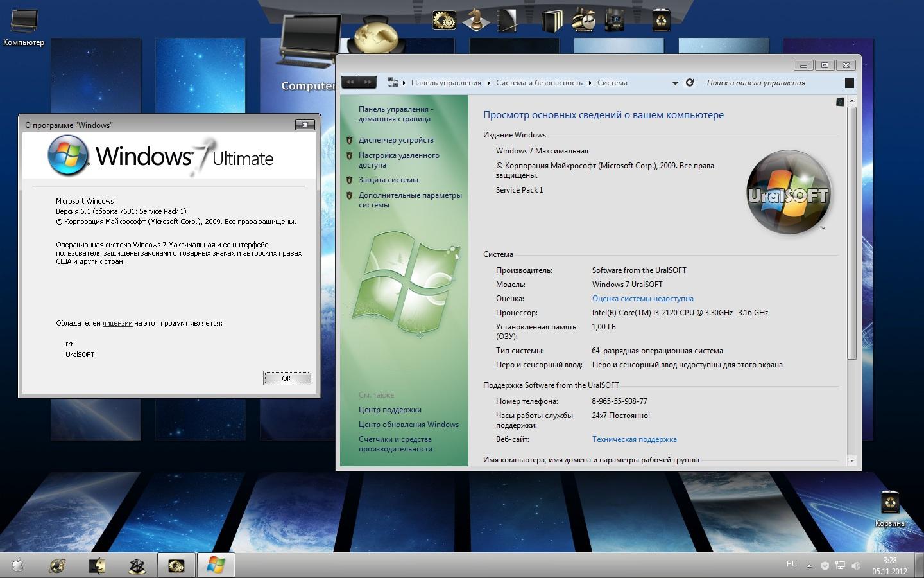Expand arrow after Панель управления breadcrumb

[488, 83]
